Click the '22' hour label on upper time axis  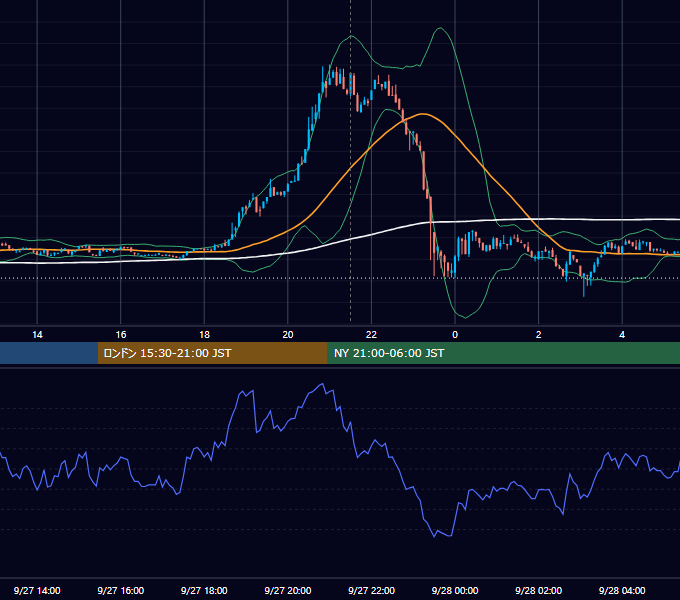point(371,335)
